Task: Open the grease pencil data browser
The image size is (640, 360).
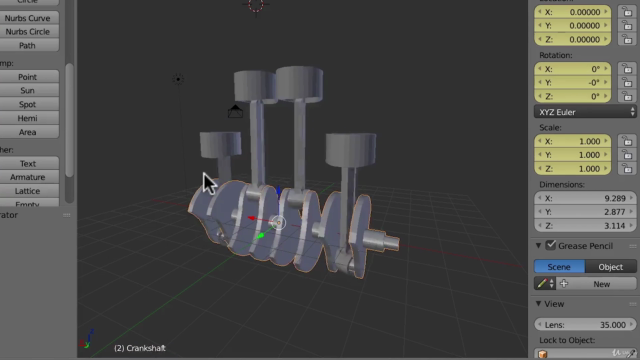Action: point(544,284)
